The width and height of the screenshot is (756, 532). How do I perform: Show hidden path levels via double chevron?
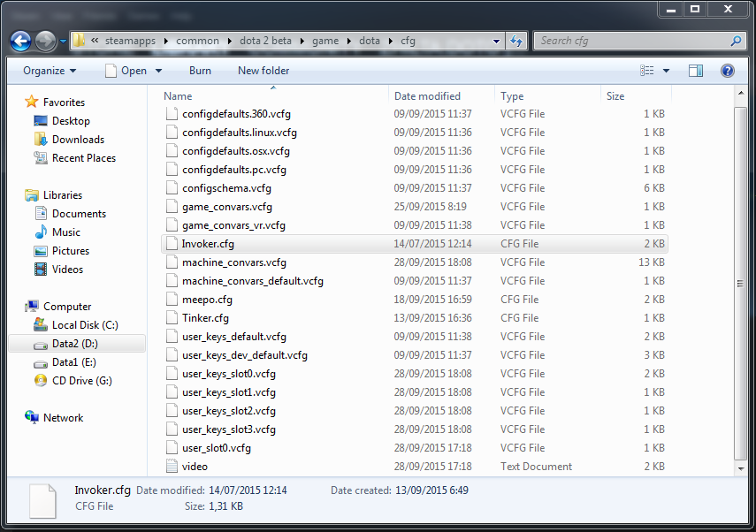95,41
